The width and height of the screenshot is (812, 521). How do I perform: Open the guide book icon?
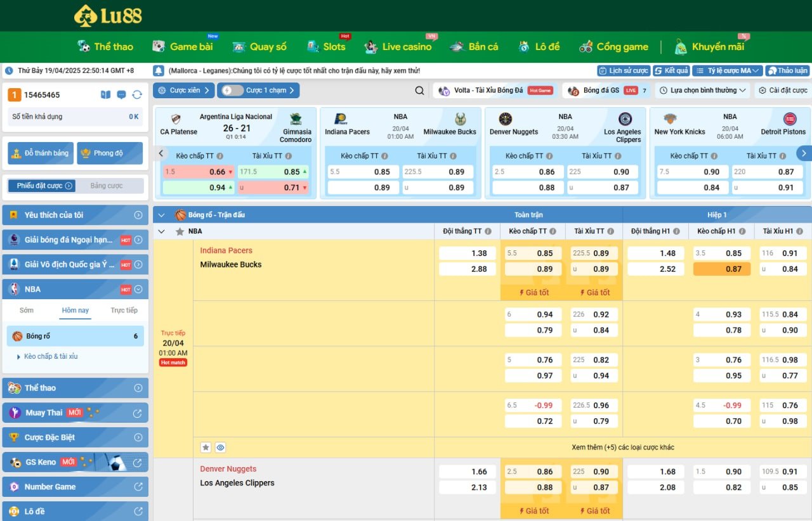pos(105,95)
